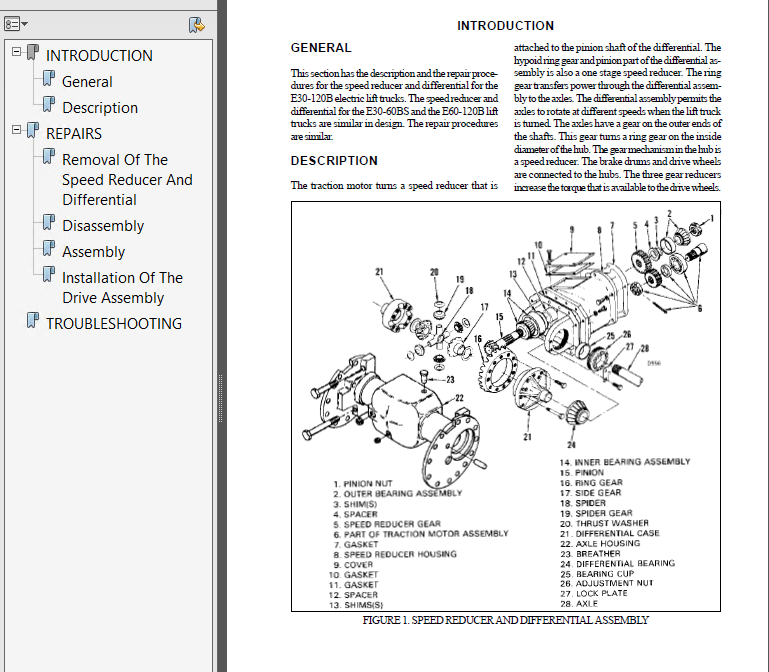Click the INTRODUCTION page heading
The width and height of the screenshot is (769, 672).
[x=506, y=26]
